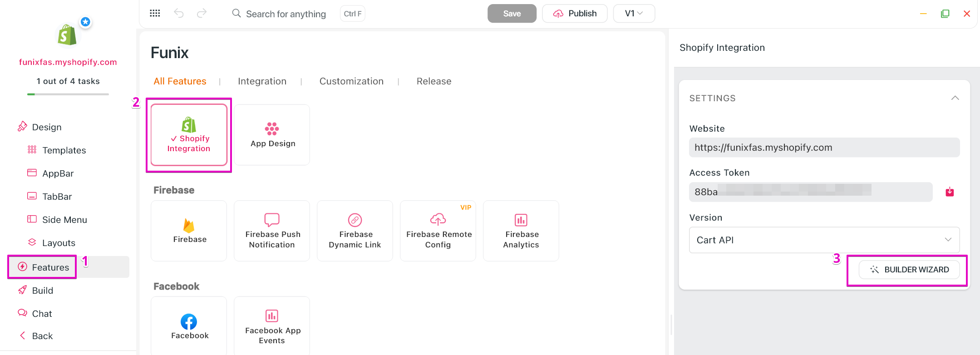Click the undo arrow icon

tap(179, 13)
